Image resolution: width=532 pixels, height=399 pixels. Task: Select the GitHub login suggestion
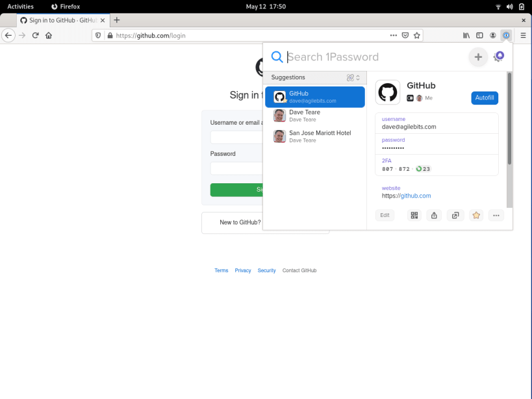315,97
